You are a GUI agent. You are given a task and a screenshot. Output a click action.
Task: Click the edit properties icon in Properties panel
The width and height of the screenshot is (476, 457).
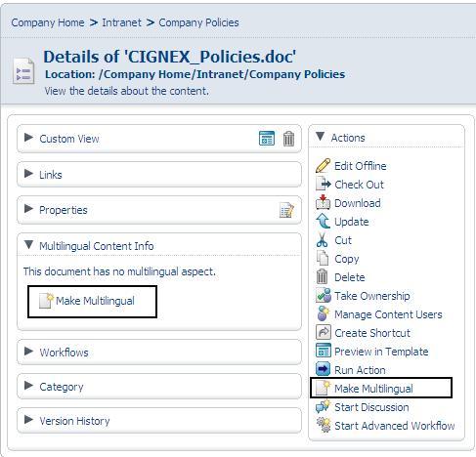286,210
